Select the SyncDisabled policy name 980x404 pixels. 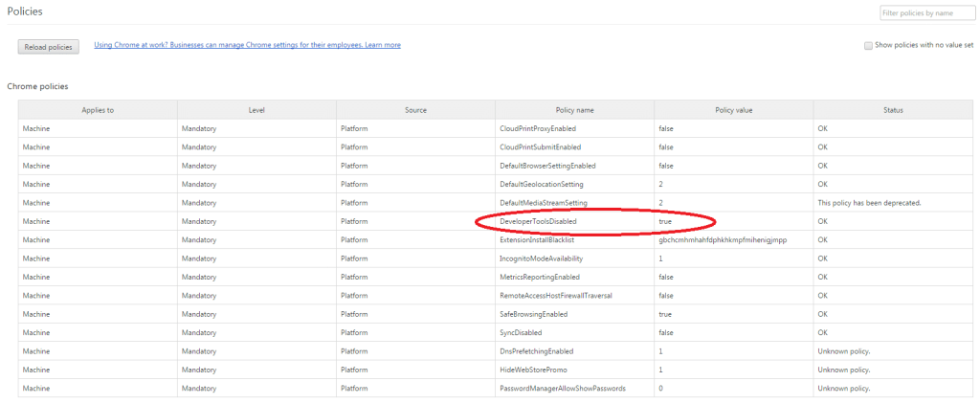521,333
